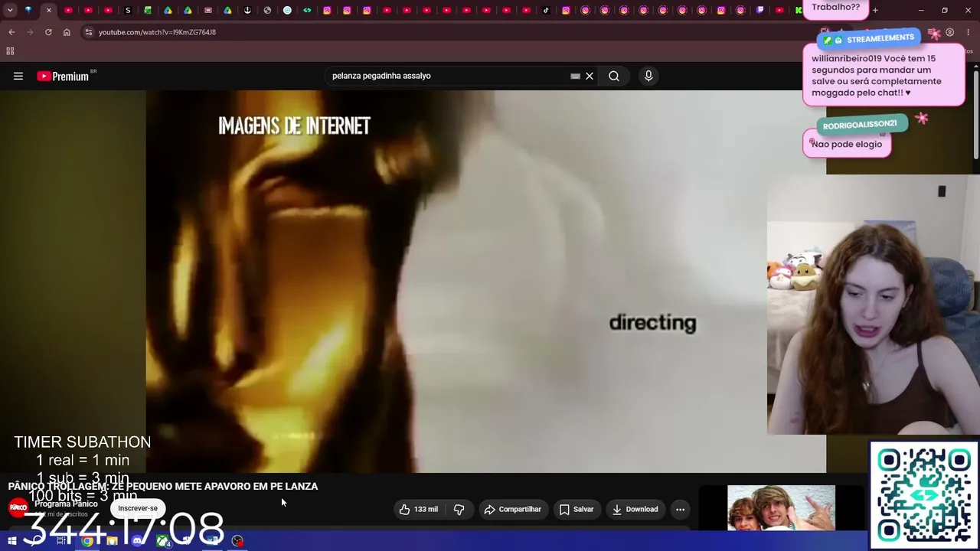Open Chrome three-dot menu
This screenshot has height=551, width=980.
(x=969, y=32)
